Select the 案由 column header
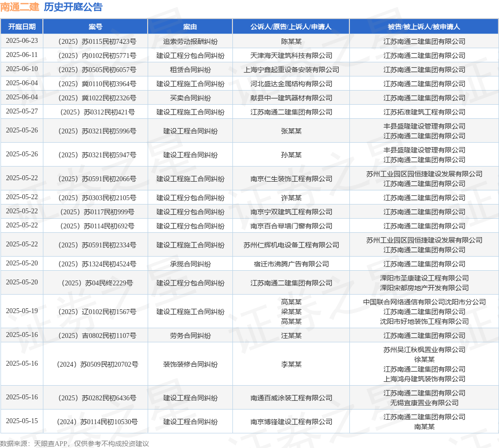The image size is (499, 448). tap(190, 27)
